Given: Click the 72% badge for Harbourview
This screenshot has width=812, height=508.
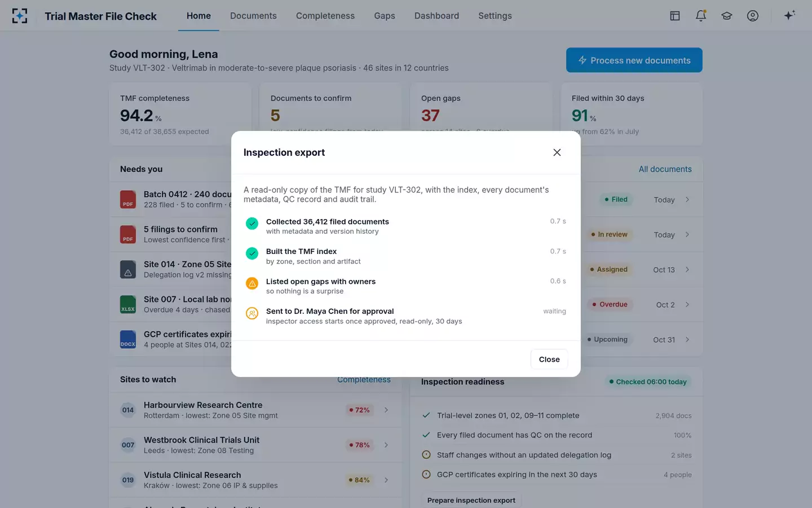Looking at the screenshot, I should coord(359,410).
